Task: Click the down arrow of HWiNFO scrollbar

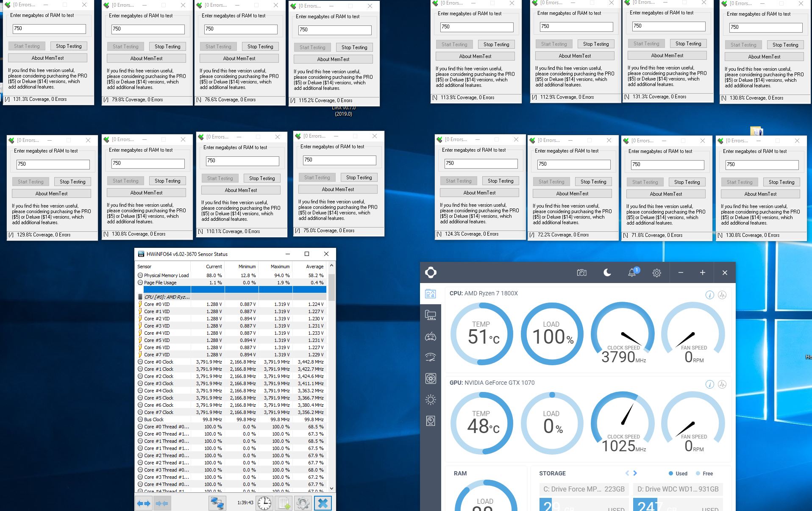Action: click(x=331, y=488)
